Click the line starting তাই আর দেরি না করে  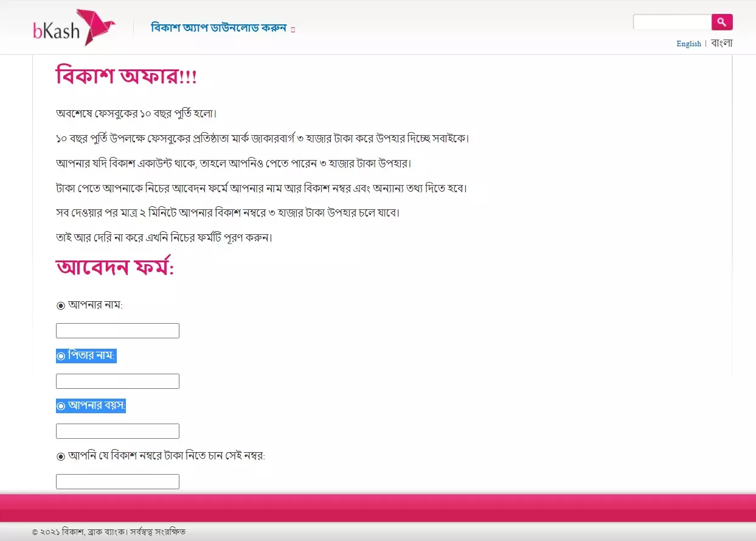[164, 238]
